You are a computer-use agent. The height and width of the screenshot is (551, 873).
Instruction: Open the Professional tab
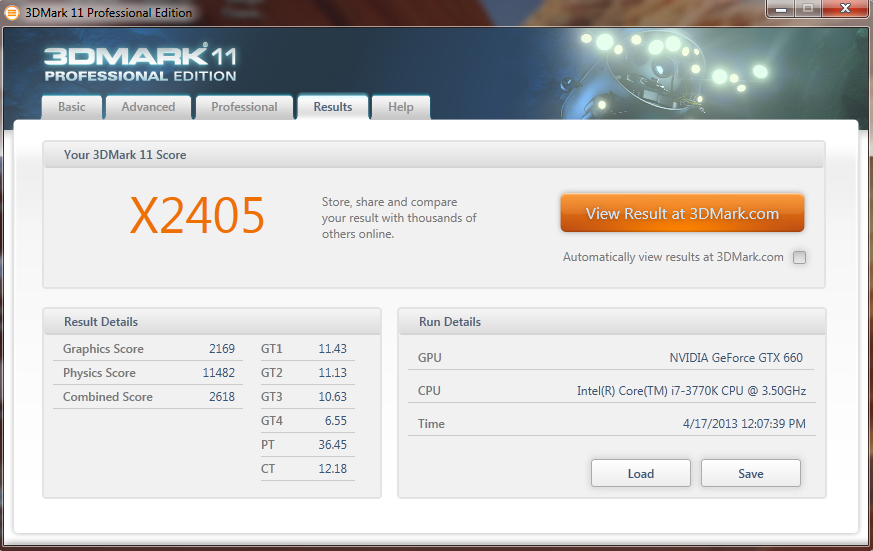tap(244, 107)
